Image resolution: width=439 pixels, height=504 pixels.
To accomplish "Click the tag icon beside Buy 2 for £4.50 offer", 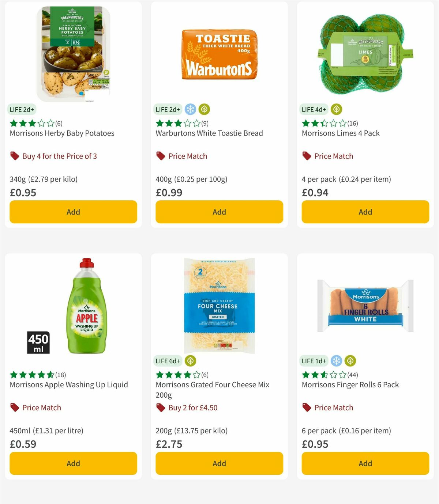I will 160,407.
